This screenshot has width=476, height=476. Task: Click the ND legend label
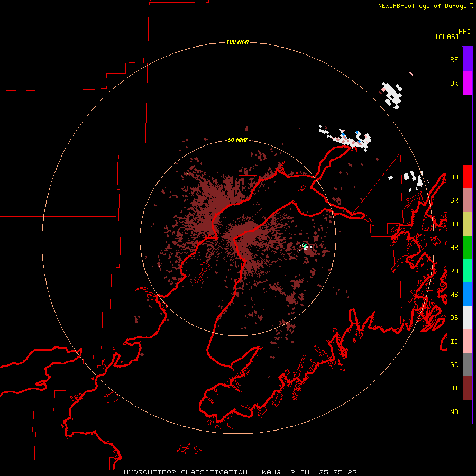[454, 412]
